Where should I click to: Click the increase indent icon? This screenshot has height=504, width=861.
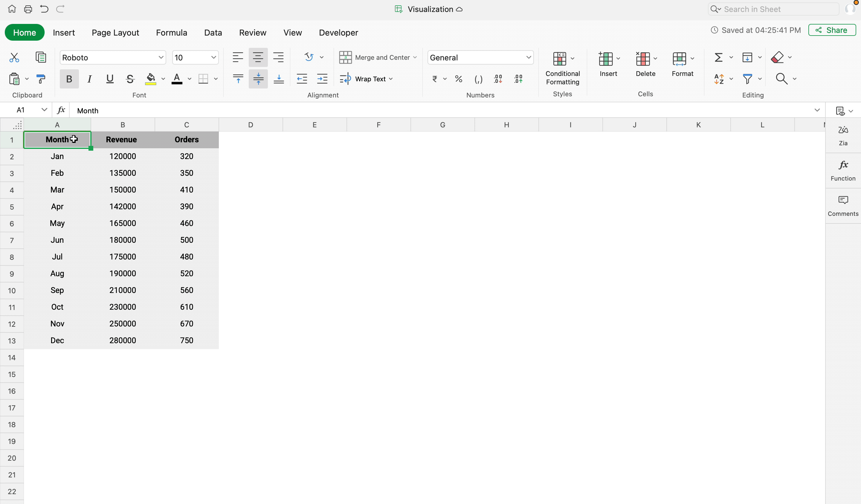point(322,79)
